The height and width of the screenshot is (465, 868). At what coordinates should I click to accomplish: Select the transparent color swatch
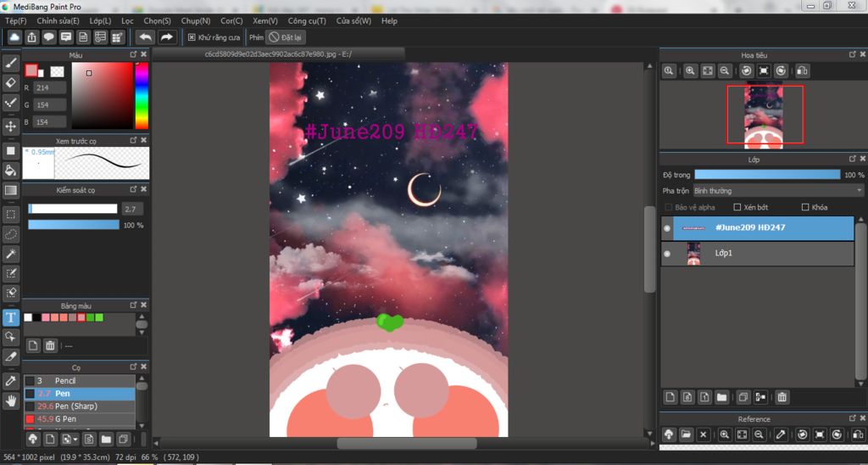click(x=57, y=71)
